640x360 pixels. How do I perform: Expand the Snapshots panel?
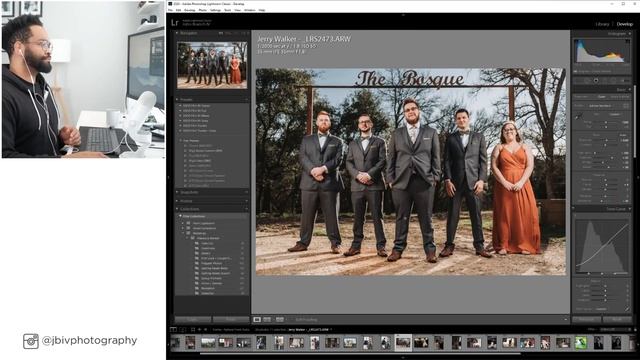(177, 192)
